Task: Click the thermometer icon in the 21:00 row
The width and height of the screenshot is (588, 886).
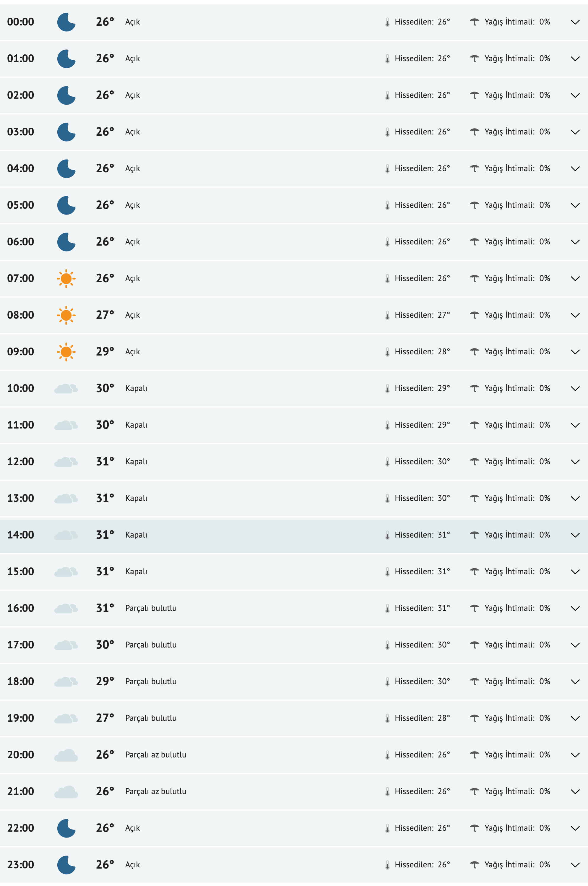Action: tap(387, 791)
